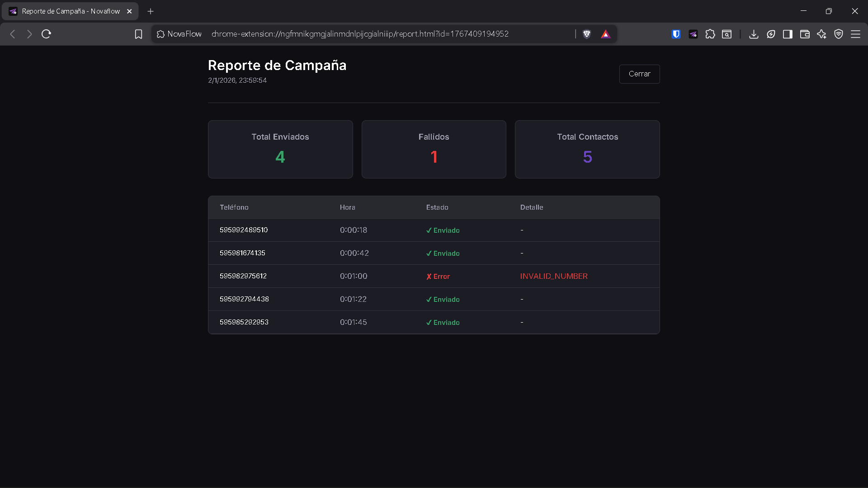Image resolution: width=868 pixels, height=488 pixels.
Task: Reload the report page
Action: pyautogui.click(x=46, y=34)
